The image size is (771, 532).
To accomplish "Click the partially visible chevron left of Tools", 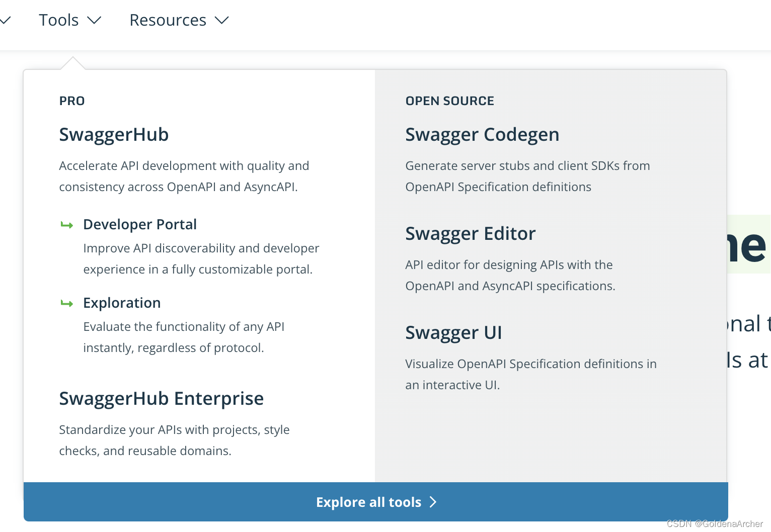I will [x=5, y=21].
